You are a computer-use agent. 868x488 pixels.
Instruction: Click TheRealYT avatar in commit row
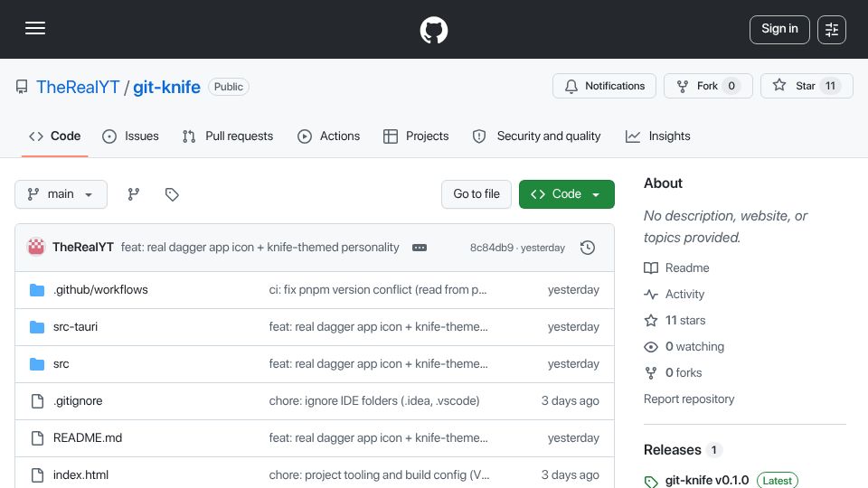coord(36,247)
